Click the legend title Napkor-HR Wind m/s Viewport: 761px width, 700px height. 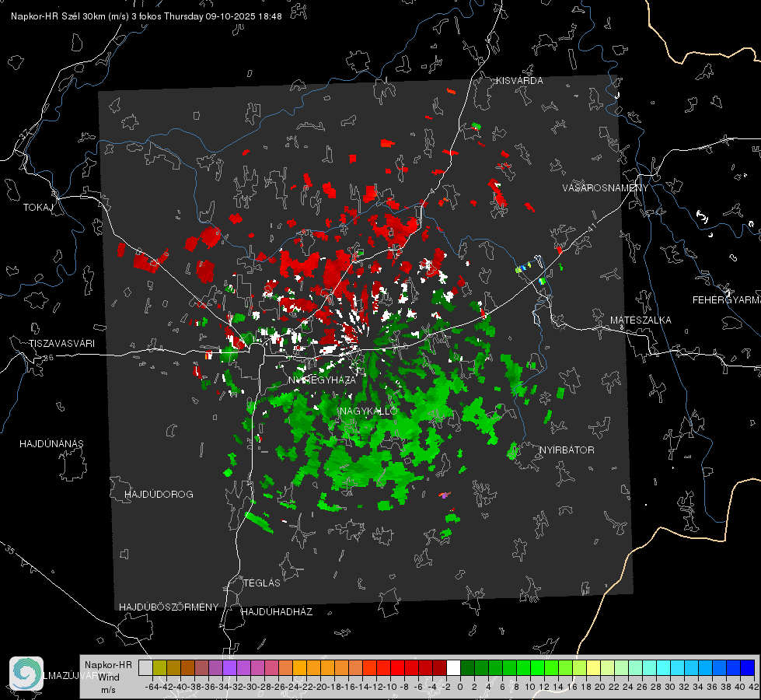tap(108, 677)
